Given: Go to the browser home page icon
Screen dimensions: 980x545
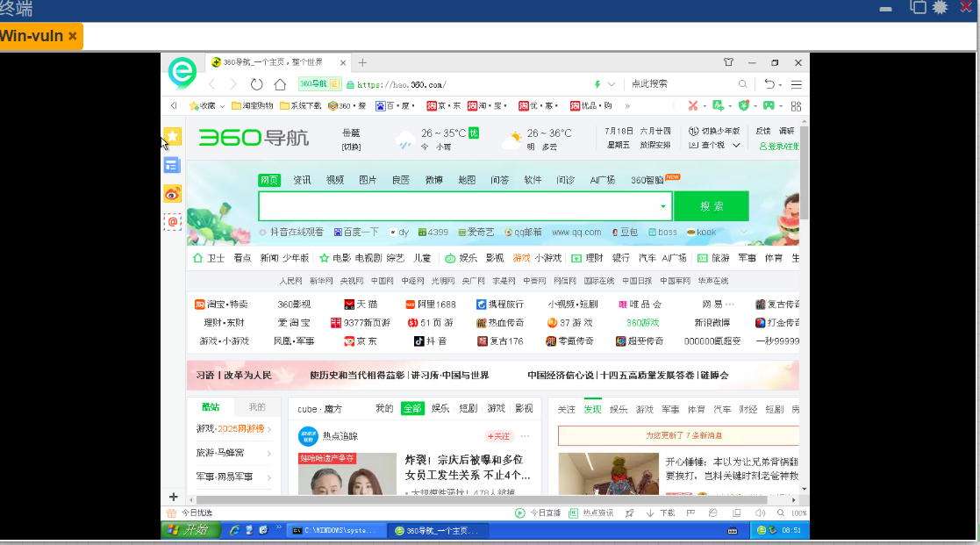Looking at the screenshot, I should tap(280, 84).
